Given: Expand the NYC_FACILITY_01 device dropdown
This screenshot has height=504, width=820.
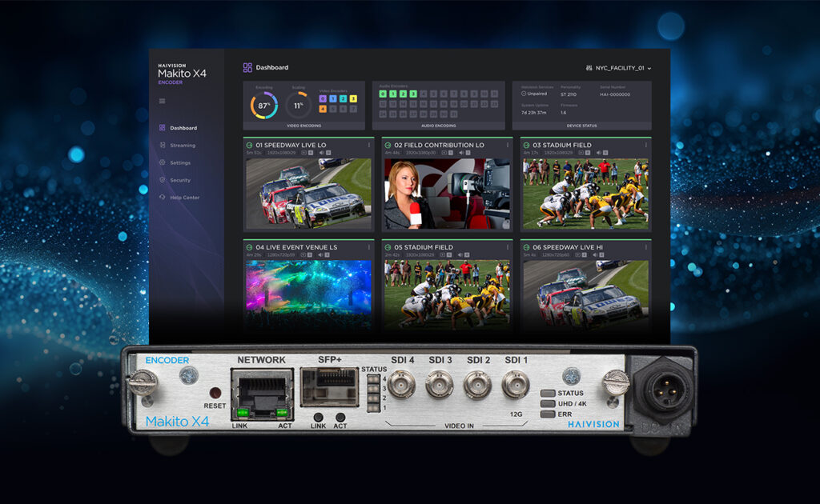Looking at the screenshot, I should tap(649, 68).
